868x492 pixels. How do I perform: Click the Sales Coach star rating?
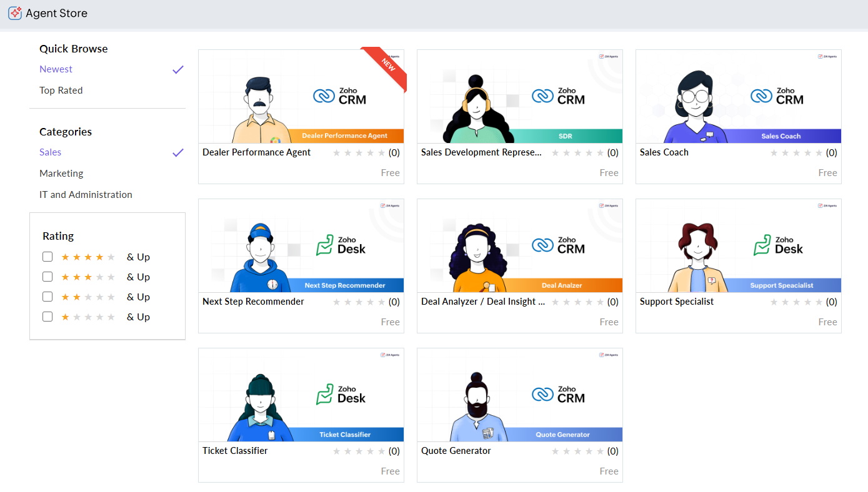pyautogui.click(x=797, y=153)
